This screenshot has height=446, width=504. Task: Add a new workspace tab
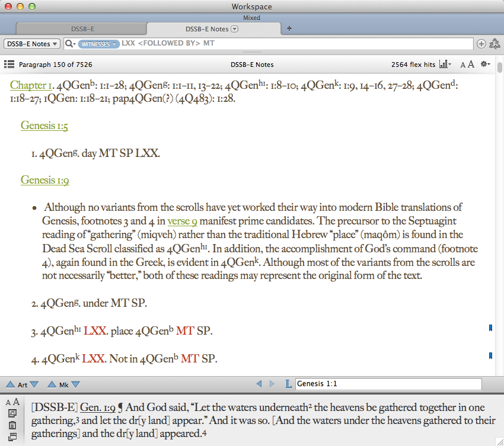289,28
